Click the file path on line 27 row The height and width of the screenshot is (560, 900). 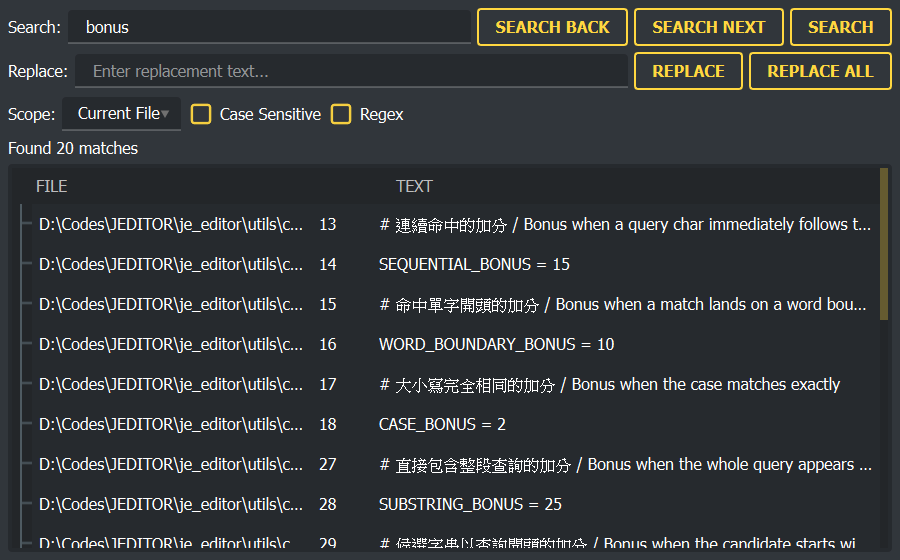(x=171, y=464)
